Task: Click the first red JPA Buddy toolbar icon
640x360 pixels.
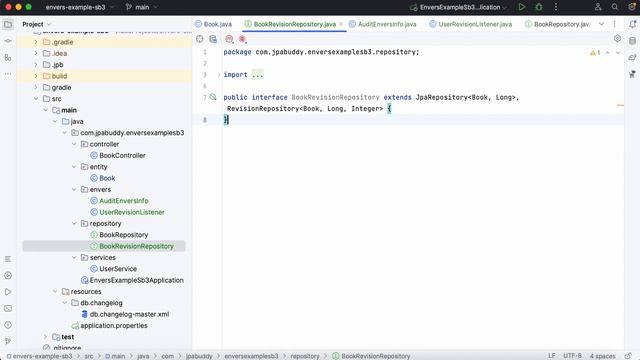Action: (x=229, y=39)
